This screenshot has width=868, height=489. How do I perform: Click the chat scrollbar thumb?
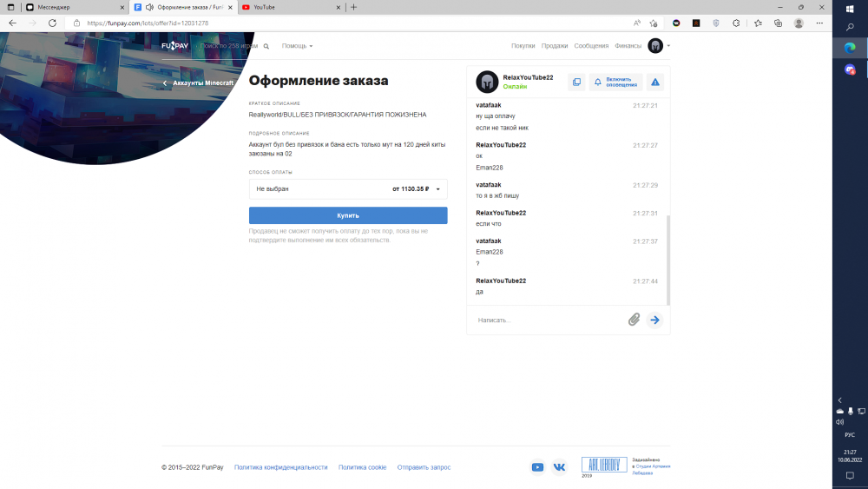tap(668, 260)
